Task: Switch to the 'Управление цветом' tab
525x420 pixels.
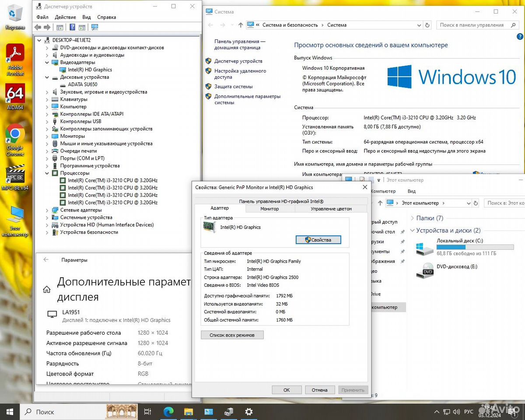Action: [331, 209]
